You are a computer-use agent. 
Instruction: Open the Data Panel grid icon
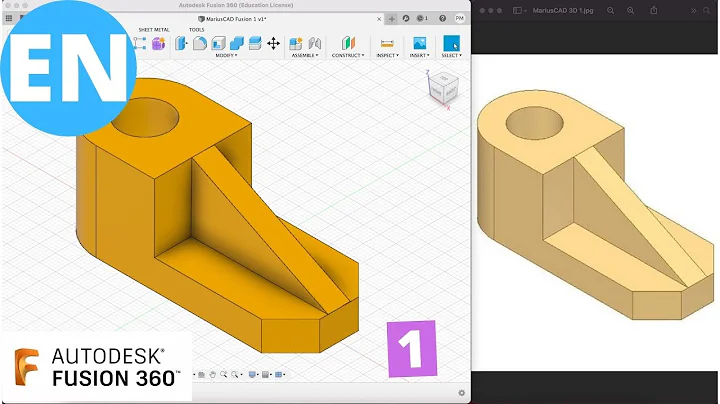(x=9, y=18)
